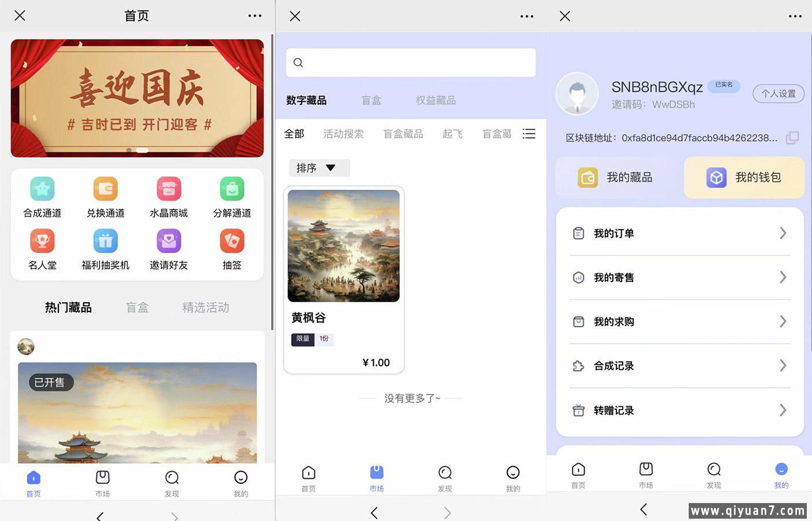Switch to the 盲盒 tab under the home icon grid
The width and height of the screenshot is (812, 521).
(x=137, y=307)
